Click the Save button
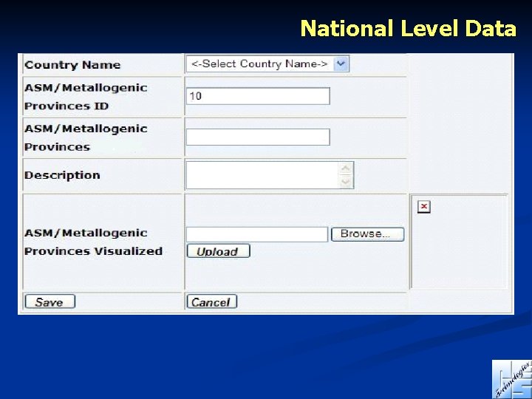Screen dimensions: 532x399 [50, 301]
